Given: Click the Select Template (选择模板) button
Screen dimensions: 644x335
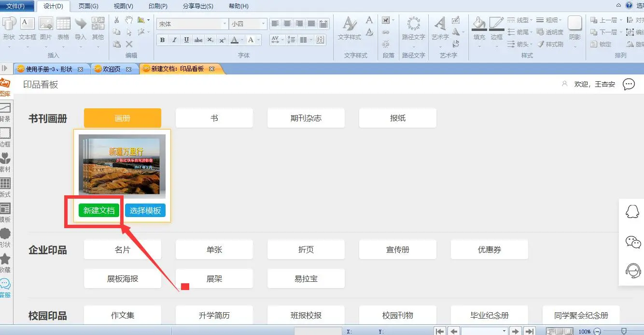Looking at the screenshot, I should coord(145,210).
